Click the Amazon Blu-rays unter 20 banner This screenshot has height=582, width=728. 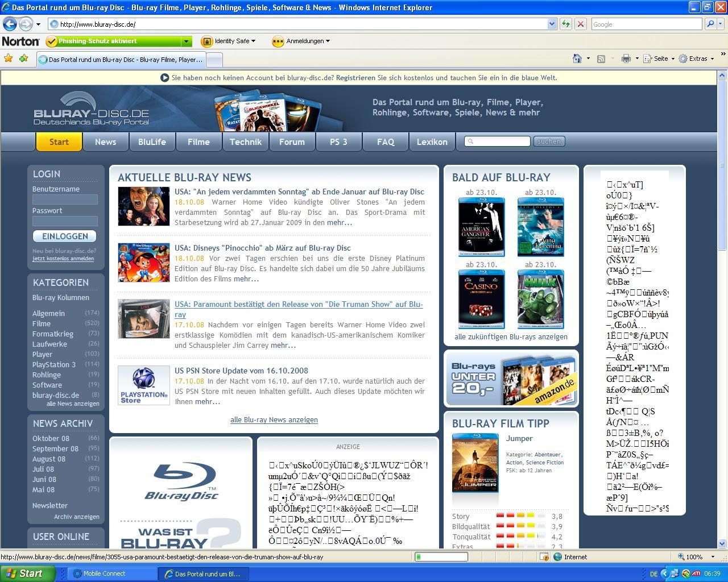click(x=511, y=379)
